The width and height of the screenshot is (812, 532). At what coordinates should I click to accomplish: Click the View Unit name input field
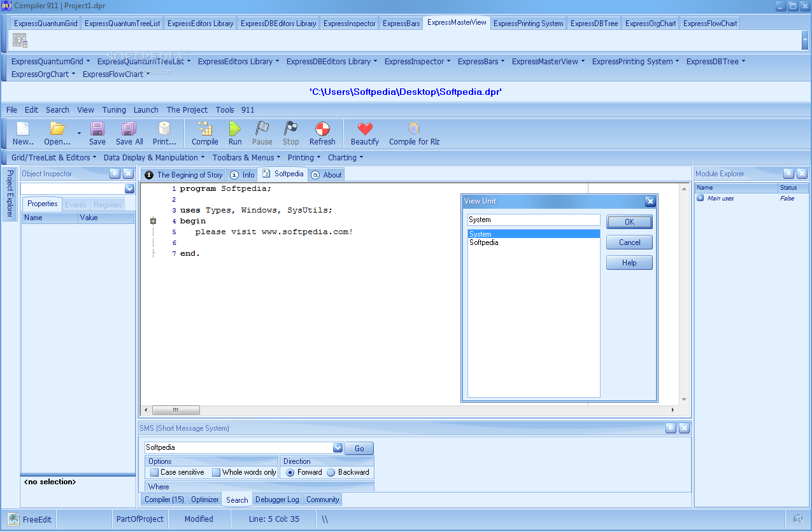534,220
